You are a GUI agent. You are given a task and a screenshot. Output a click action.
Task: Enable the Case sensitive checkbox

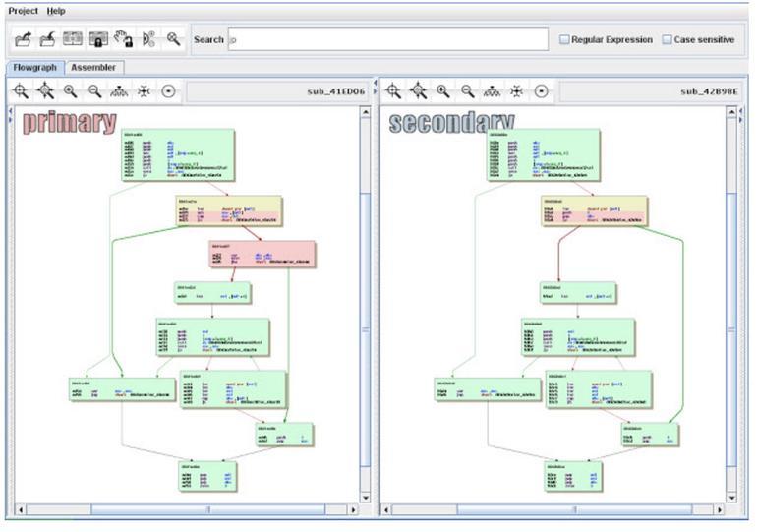(x=667, y=40)
